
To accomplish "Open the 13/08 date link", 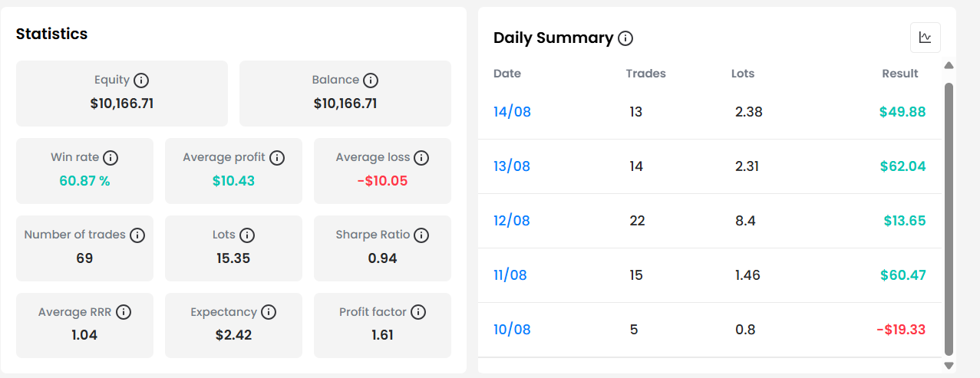I will coord(512,166).
